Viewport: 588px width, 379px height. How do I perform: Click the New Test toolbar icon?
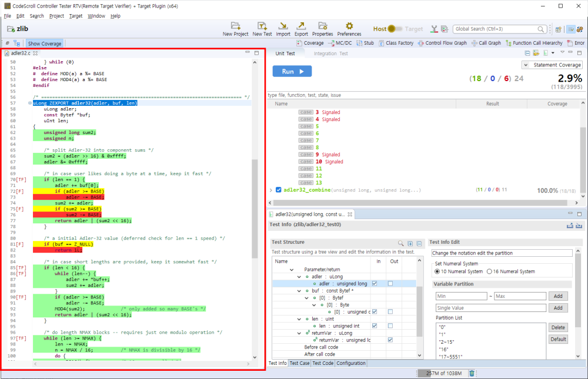pos(262,26)
